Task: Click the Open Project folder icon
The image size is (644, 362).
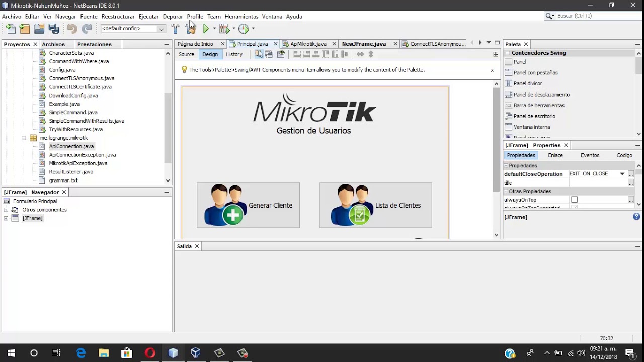Action: pyautogui.click(x=39, y=29)
